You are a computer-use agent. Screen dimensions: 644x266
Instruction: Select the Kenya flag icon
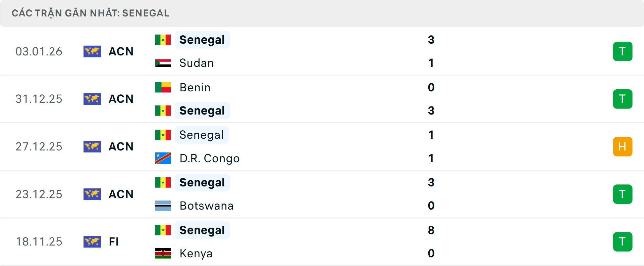[163, 253]
